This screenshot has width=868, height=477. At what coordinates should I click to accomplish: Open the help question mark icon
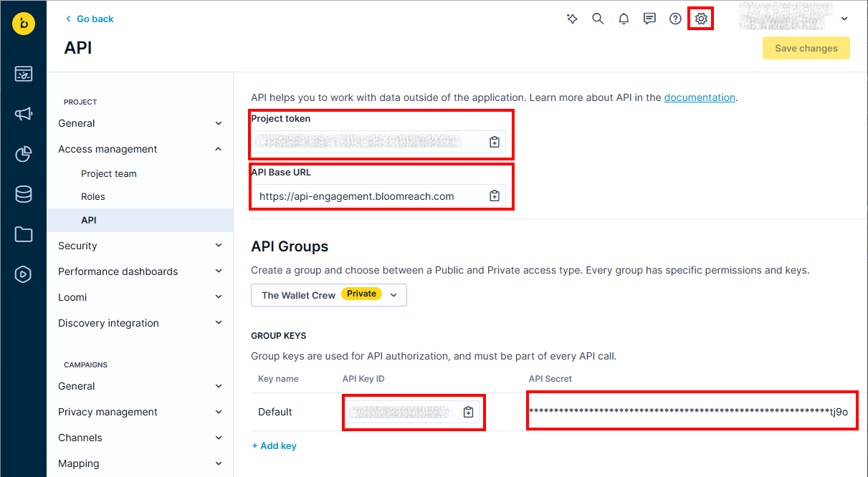coord(674,19)
